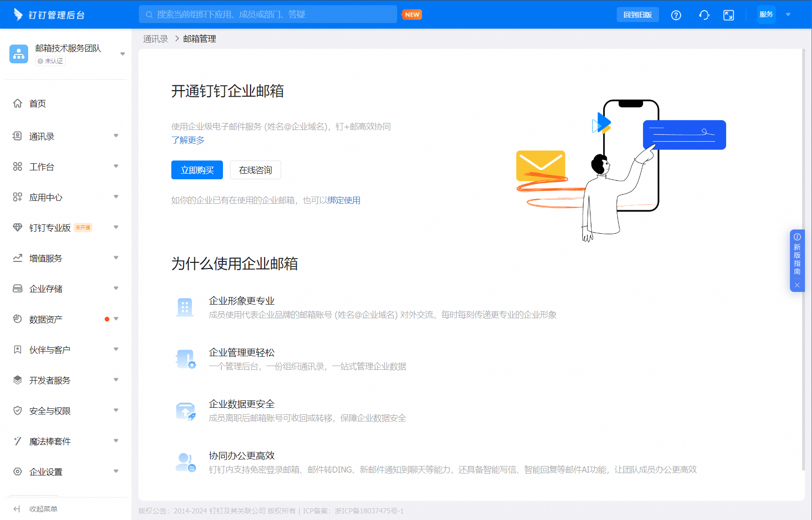
Task: Click the 企业设置 settings icon
Action: [x=17, y=472]
